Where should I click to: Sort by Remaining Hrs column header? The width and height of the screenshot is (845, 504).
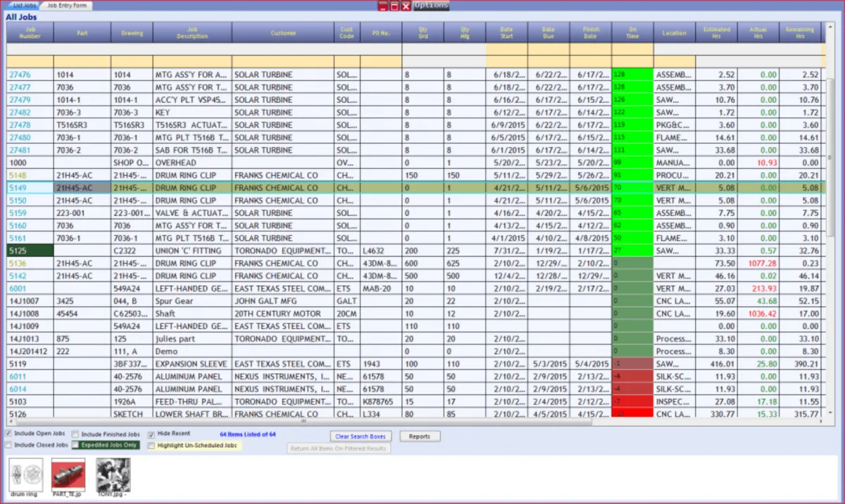(800, 32)
